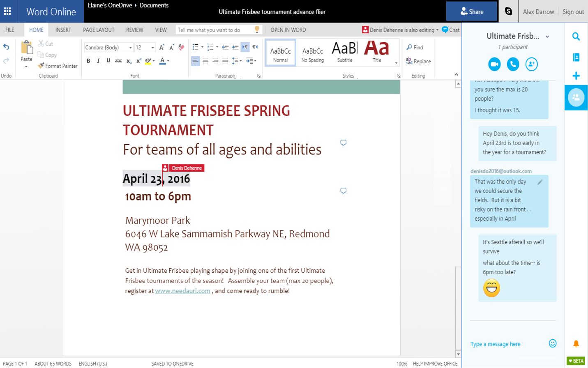Start a voice call with phone icon
The width and height of the screenshot is (588, 368).
pyautogui.click(x=513, y=64)
